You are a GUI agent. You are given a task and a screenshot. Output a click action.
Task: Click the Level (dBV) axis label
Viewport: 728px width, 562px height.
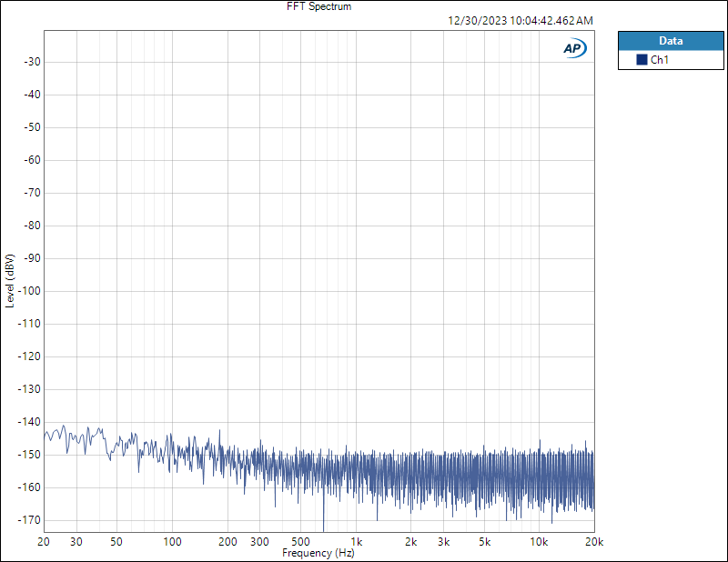(10, 281)
